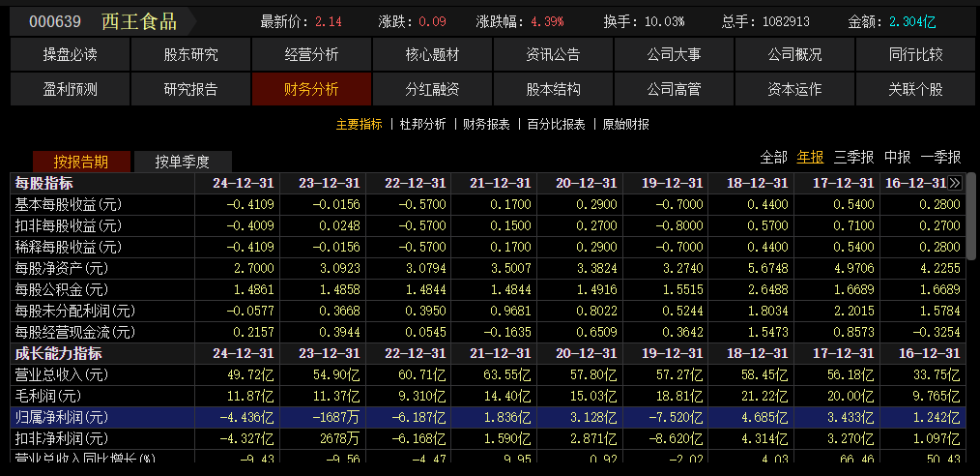Open 资本运作 section
The image size is (980, 476).
click(794, 89)
